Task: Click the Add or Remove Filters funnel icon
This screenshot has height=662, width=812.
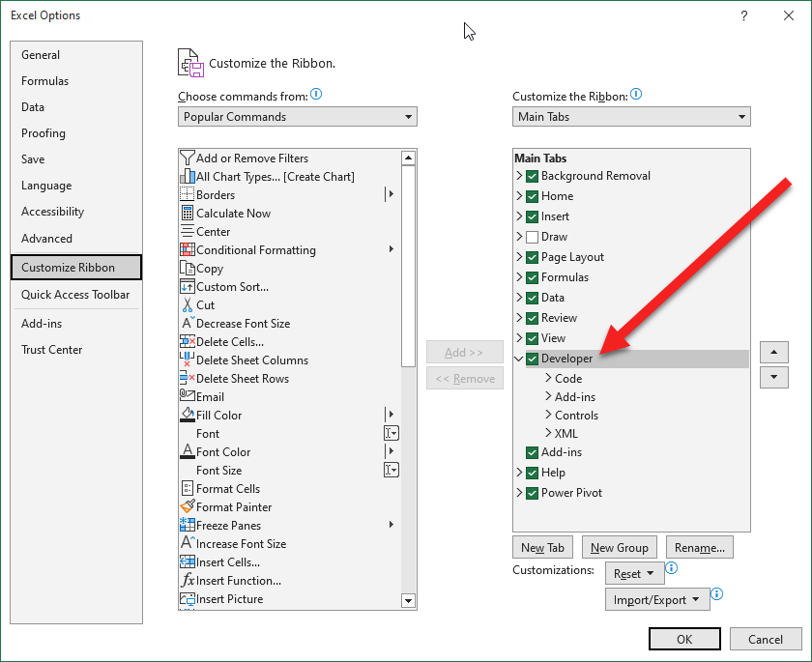Action: (x=187, y=158)
